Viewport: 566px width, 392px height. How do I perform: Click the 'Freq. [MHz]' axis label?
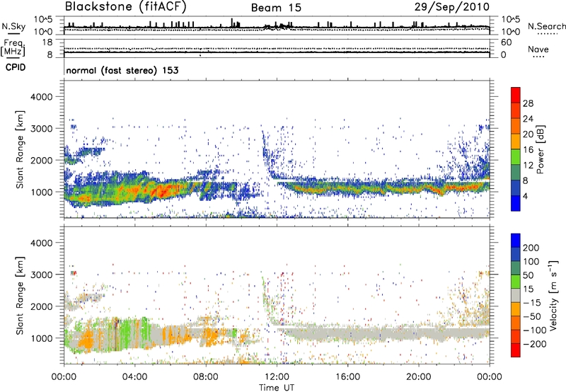[x=13, y=47]
